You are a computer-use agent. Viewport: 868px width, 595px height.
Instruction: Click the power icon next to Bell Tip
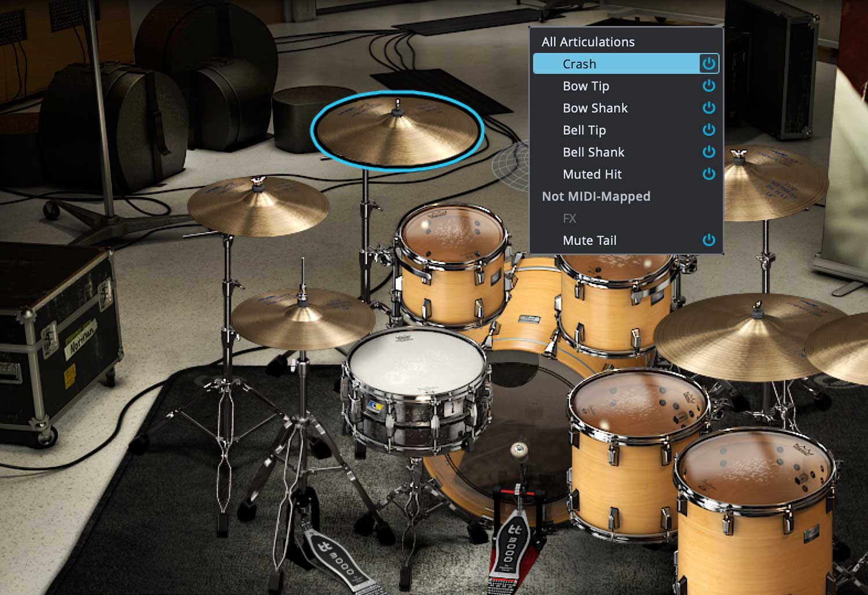point(708,130)
